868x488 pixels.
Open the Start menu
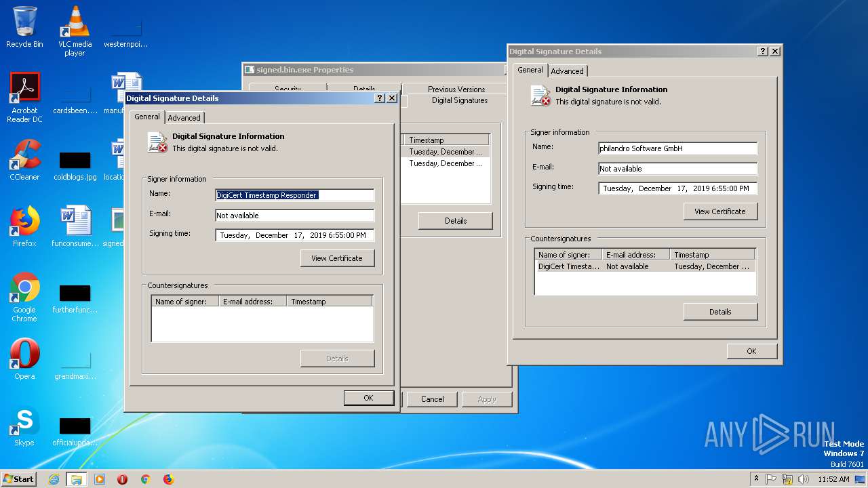pos(18,479)
